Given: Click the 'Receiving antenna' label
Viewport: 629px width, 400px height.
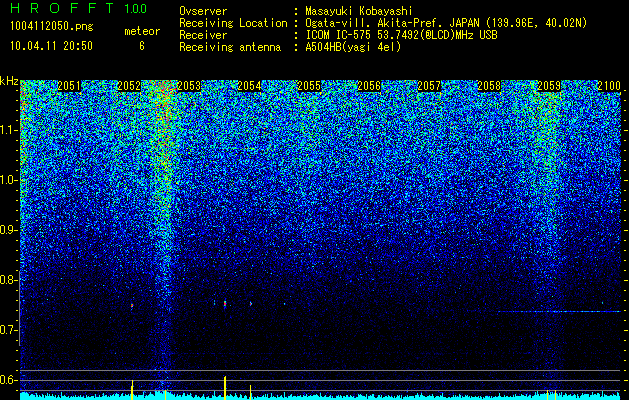Looking at the screenshot, I should tap(230, 47).
